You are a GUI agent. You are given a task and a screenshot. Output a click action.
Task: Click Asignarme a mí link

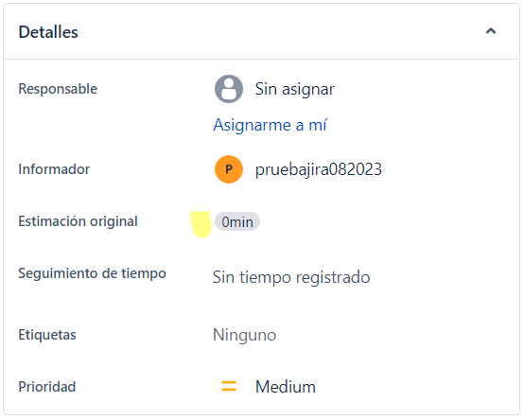[x=270, y=125]
